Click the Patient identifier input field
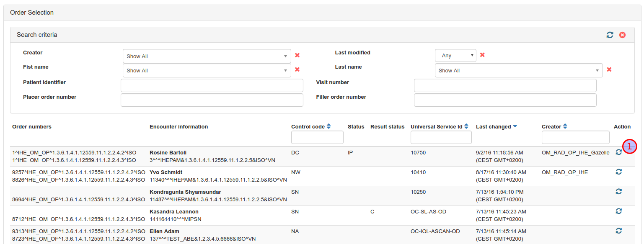644x244 pixels. [x=212, y=85]
